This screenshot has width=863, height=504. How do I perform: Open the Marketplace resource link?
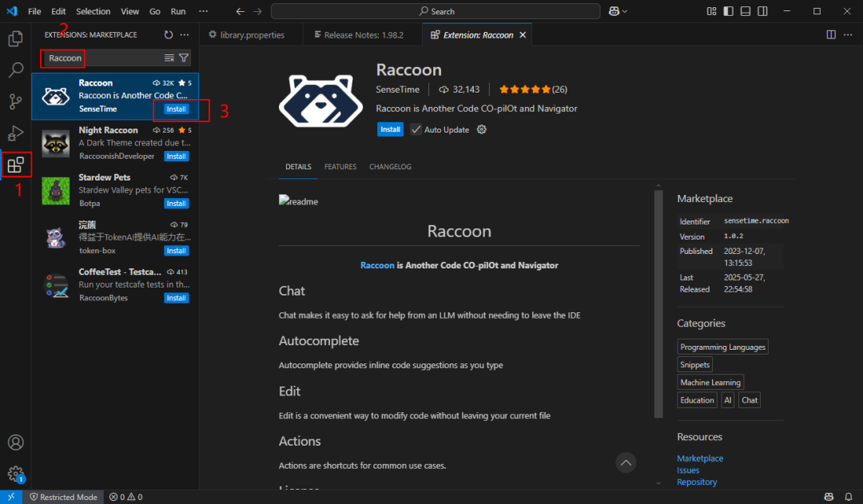700,458
